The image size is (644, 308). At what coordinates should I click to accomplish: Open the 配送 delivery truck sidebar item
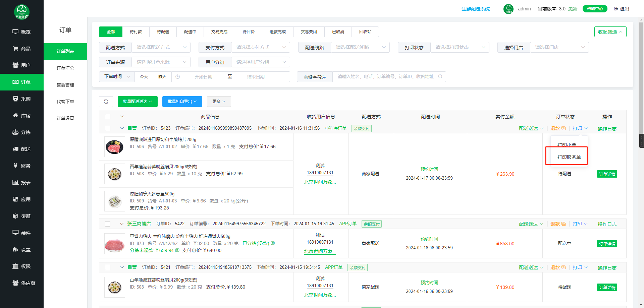coord(15,149)
